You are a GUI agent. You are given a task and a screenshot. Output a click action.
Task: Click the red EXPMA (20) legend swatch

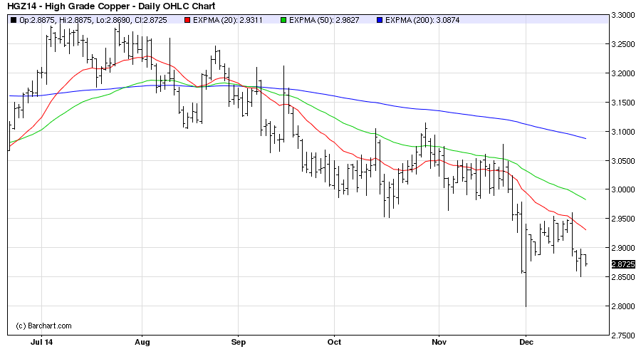coord(186,21)
